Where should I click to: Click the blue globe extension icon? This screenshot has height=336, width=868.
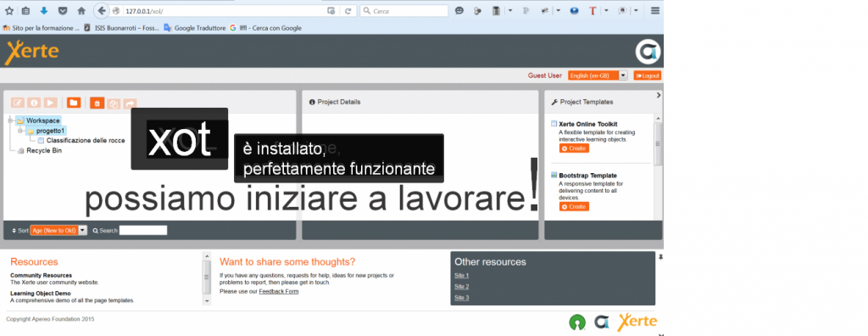pos(574,10)
